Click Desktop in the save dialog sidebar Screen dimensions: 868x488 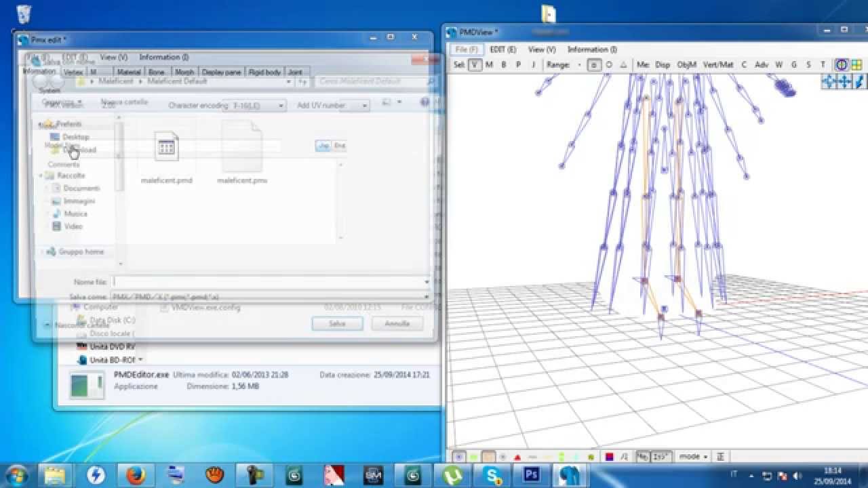75,137
